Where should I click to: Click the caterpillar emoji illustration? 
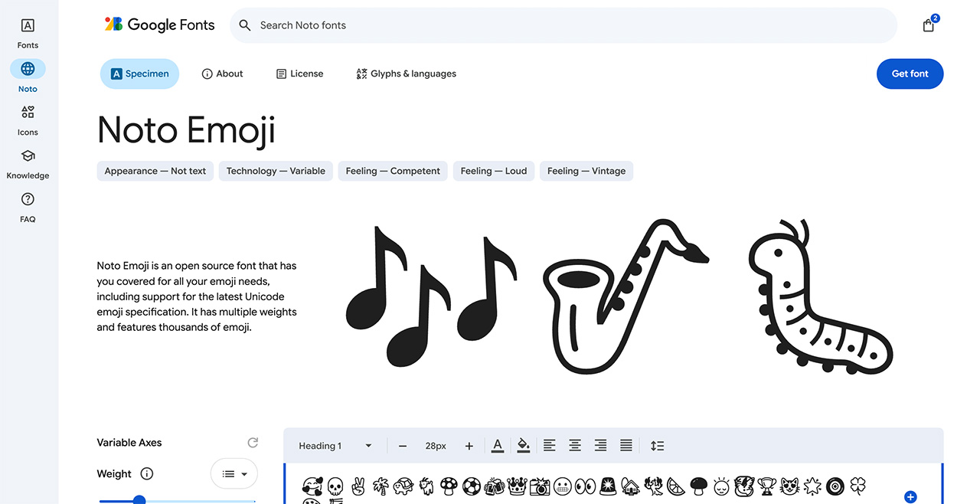pos(821,296)
